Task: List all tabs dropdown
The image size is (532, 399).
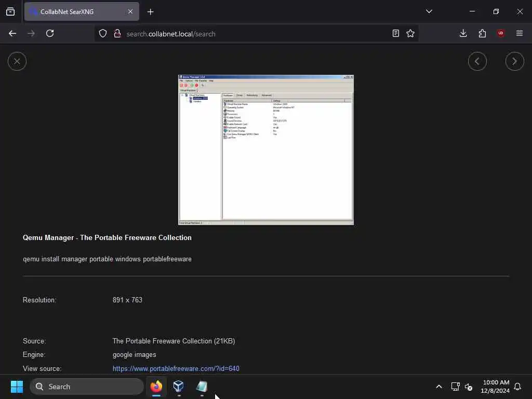Action: [x=429, y=11]
